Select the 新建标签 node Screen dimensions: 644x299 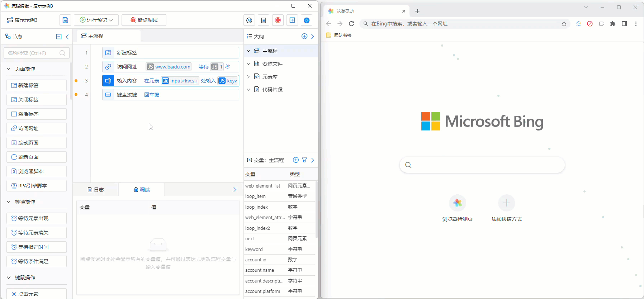pyautogui.click(x=37, y=85)
